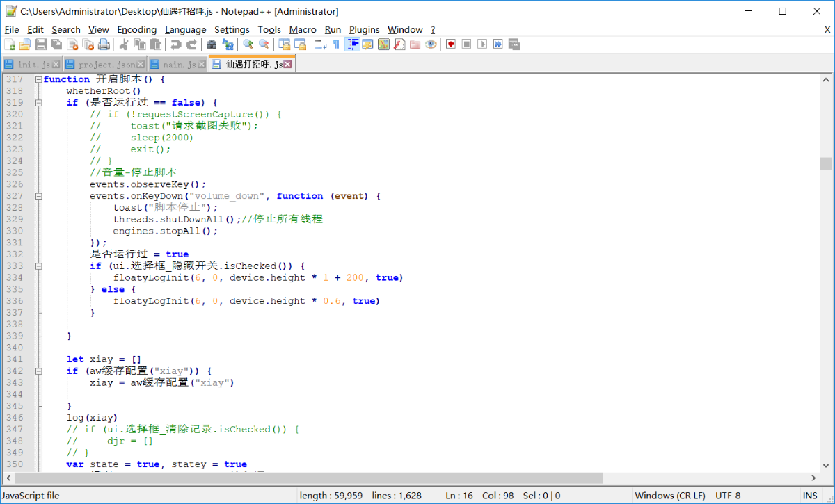
Task: Open the Function List panel icon
Action: pyautogui.click(x=399, y=44)
